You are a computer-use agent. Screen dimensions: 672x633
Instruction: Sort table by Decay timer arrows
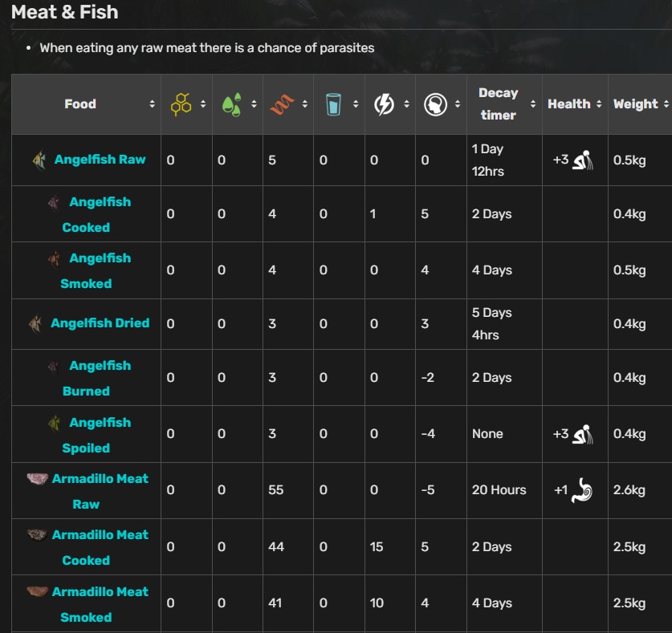tap(533, 104)
